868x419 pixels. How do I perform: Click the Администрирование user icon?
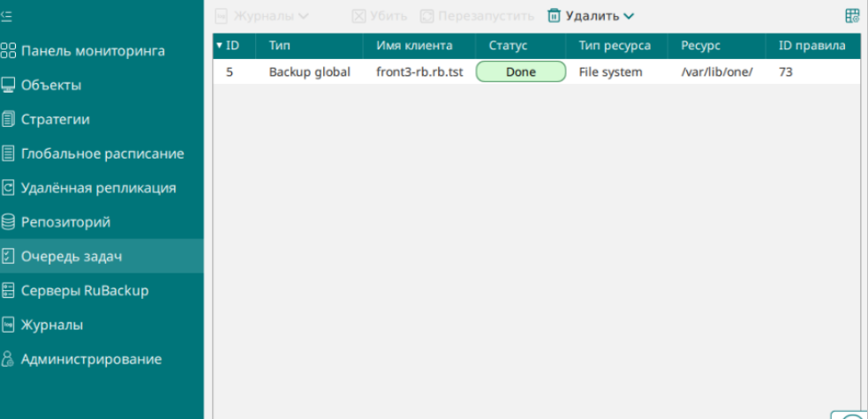[8, 359]
